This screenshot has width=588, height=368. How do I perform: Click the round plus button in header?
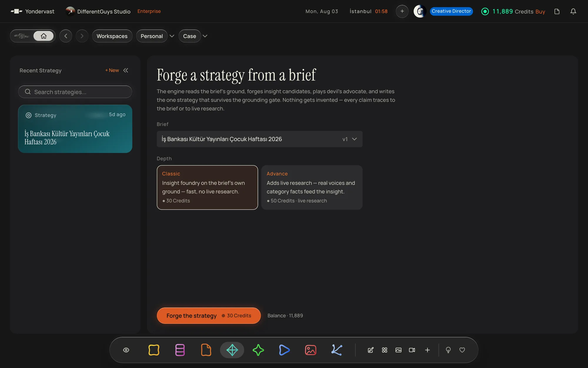pos(402,11)
